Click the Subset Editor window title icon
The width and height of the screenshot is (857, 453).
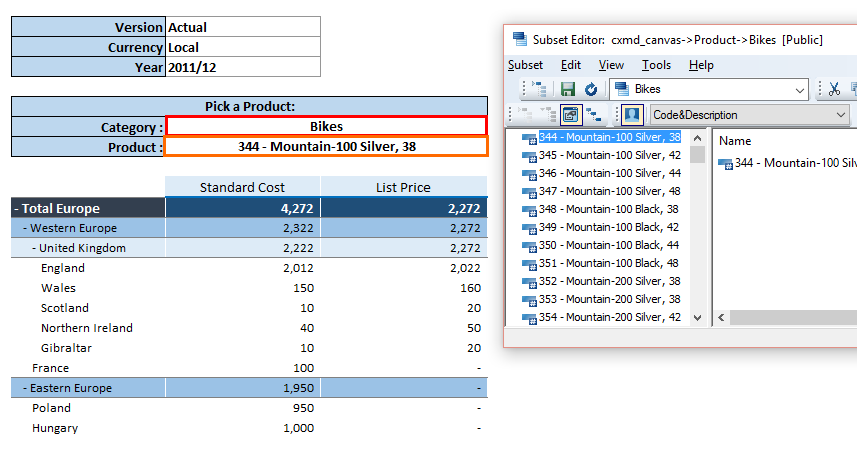click(x=520, y=40)
